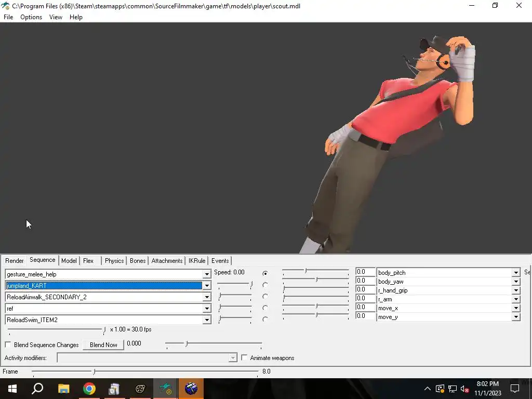This screenshot has height=399, width=532.
Task: Open the File menu
Action: [x=8, y=17]
